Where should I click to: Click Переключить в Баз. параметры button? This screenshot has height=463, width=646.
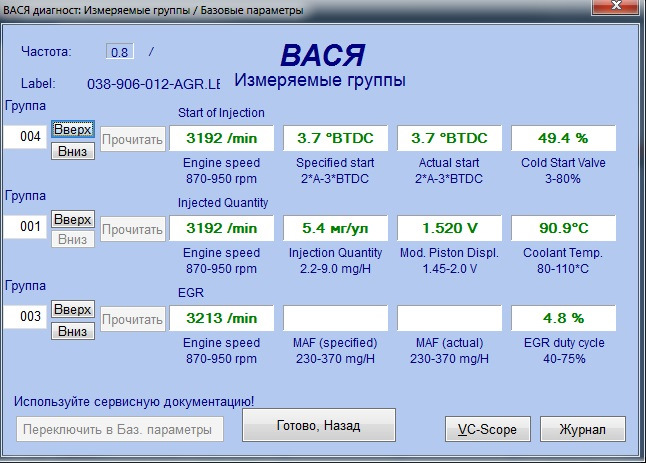[x=120, y=429]
